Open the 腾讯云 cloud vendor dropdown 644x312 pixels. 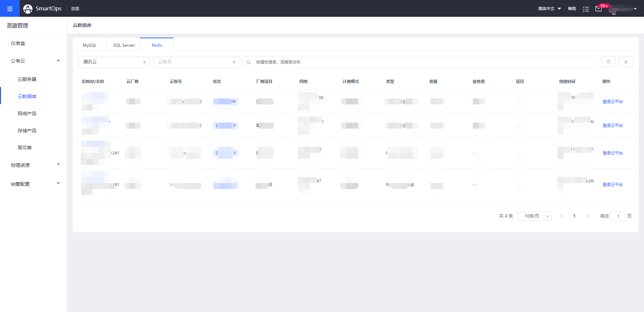pyautogui.click(x=114, y=62)
